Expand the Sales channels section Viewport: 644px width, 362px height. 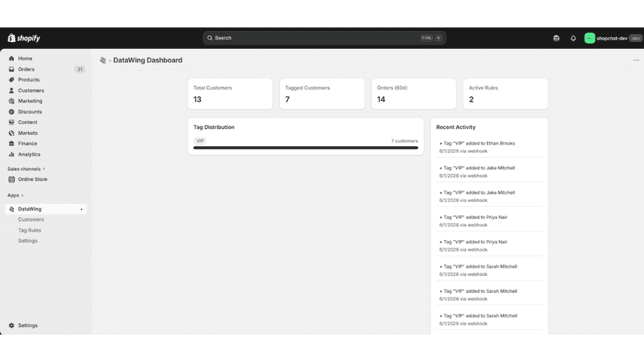coord(26,169)
